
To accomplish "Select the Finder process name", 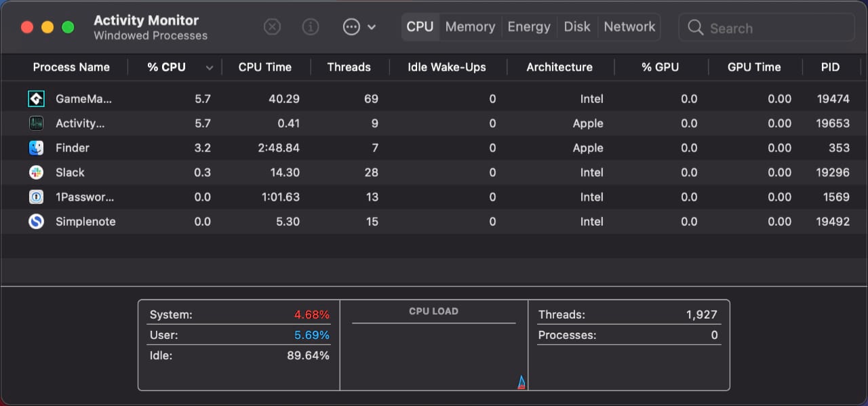I will [x=73, y=148].
